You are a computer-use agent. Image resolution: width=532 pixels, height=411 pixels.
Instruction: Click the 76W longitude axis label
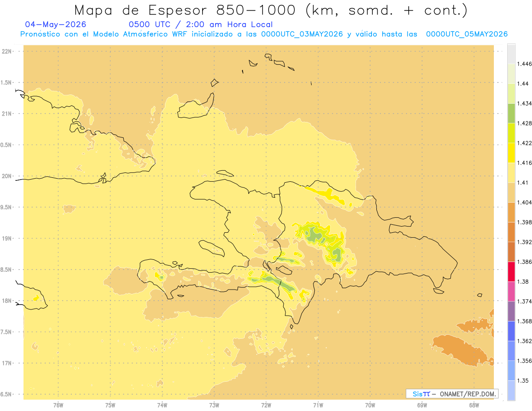(x=58, y=405)
